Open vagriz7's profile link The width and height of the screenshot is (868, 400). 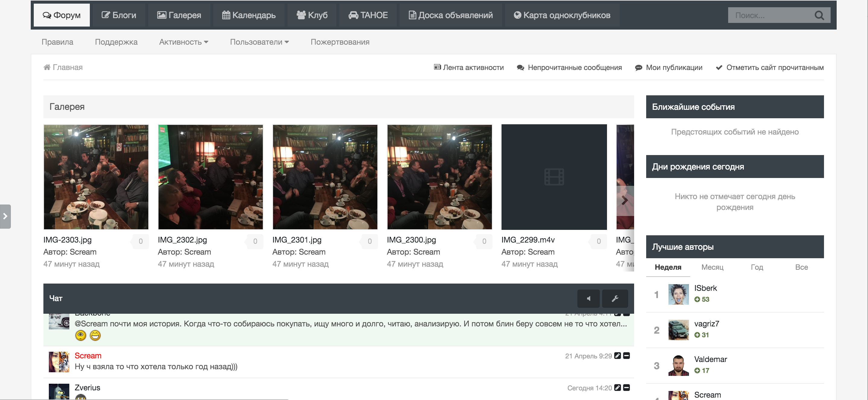[x=706, y=324]
